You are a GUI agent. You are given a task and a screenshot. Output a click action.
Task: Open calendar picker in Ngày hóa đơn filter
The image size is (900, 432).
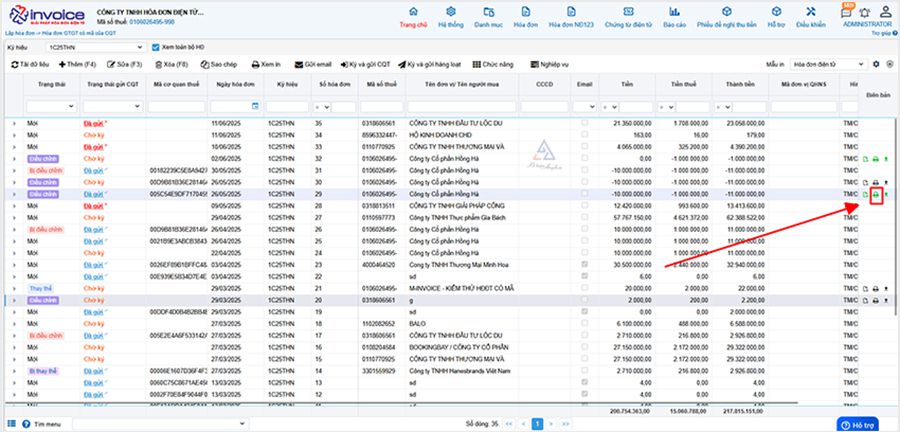255,106
